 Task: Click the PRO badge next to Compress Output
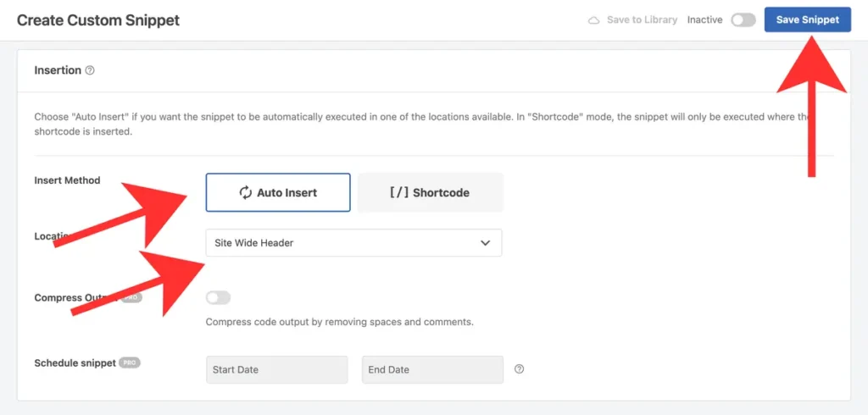pos(131,298)
